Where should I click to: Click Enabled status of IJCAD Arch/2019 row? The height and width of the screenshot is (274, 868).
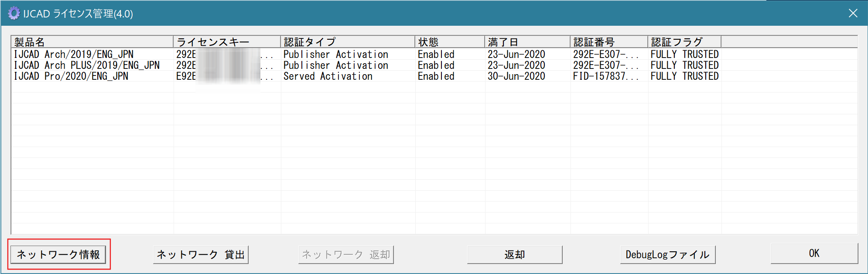tap(436, 54)
